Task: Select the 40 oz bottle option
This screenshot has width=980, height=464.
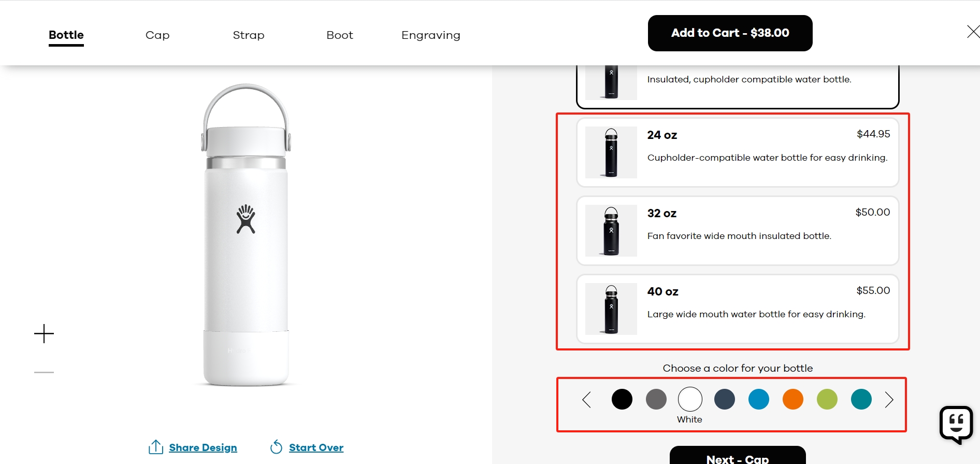Action: 738,309
